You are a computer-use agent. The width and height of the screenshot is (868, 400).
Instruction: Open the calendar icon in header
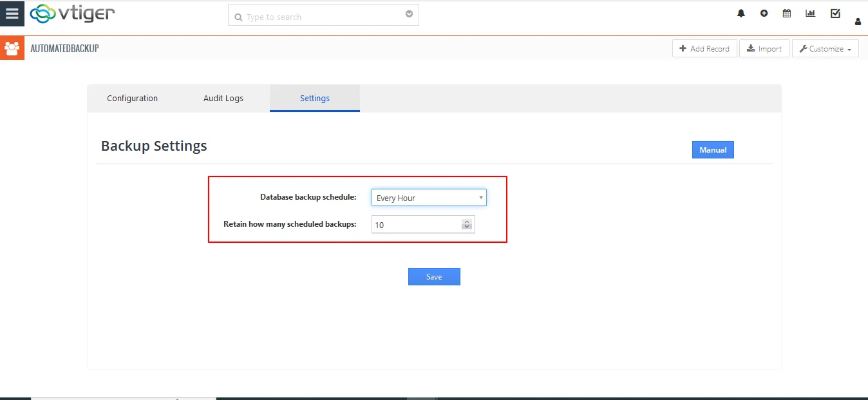pyautogui.click(x=787, y=14)
